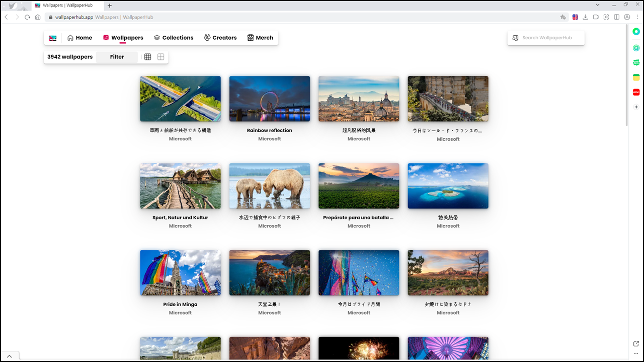Click the Pride in Minga title
Viewport: 644px width, 362px height.
pos(180,304)
